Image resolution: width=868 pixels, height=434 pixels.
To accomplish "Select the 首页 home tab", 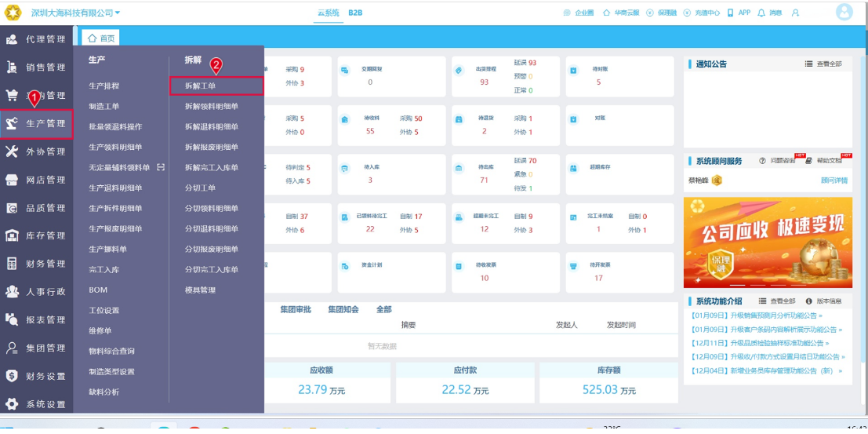I will tap(100, 38).
